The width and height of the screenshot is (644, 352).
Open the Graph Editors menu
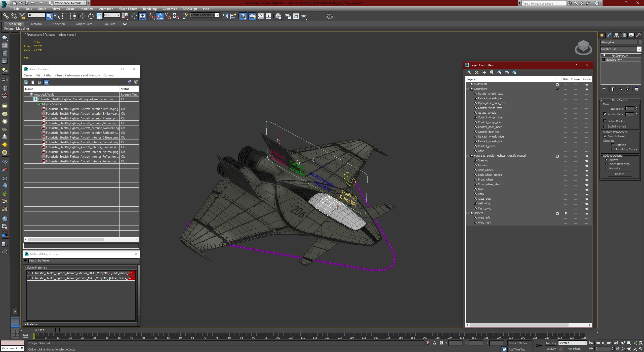pos(128,9)
